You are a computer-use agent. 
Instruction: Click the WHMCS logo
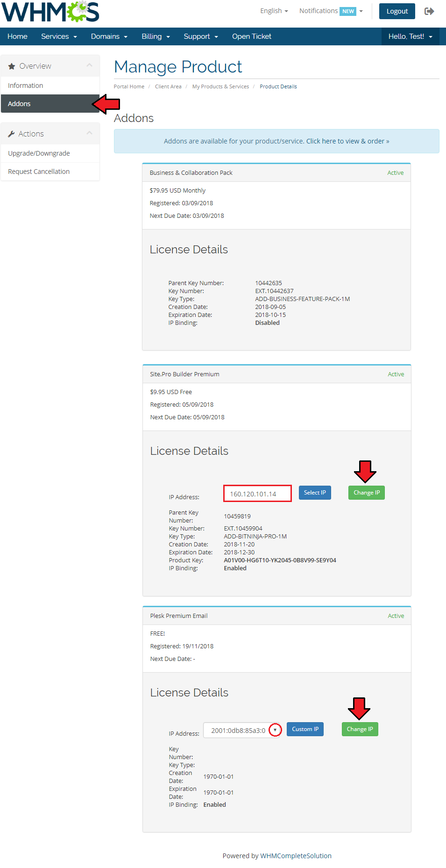pyautogui.click(x=50, y=12)
